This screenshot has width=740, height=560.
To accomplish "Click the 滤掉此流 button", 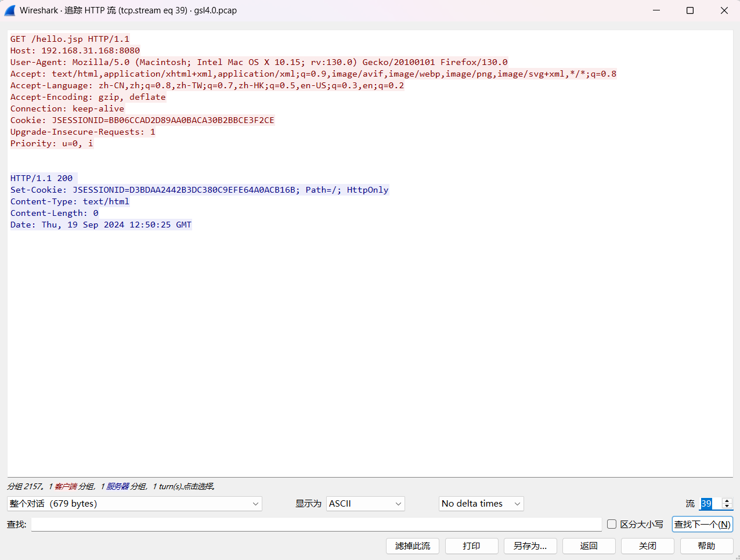I will point(413,546).
